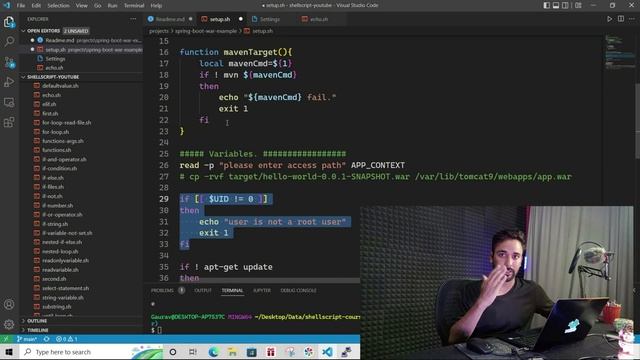This screenshot has height=360, width=640.
Task: Synchronize changes in status bar
Action: 47,339
